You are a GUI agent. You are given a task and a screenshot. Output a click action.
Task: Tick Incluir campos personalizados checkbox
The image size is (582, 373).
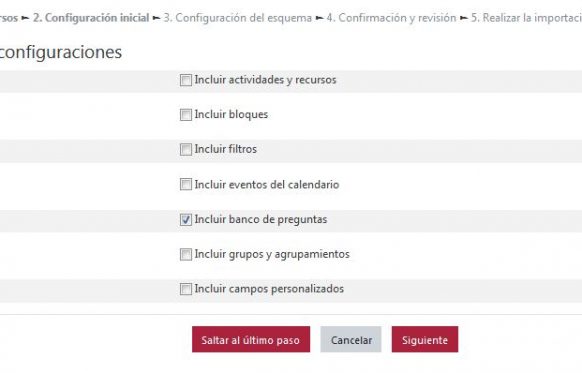186,289
